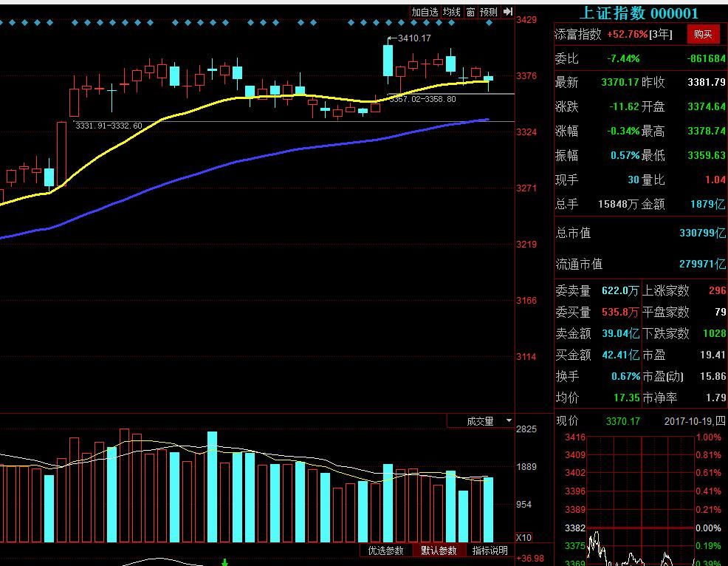Screen dimensions: 728x566
Task: Click the first blue diamond marker at top left
Action: 2,24
